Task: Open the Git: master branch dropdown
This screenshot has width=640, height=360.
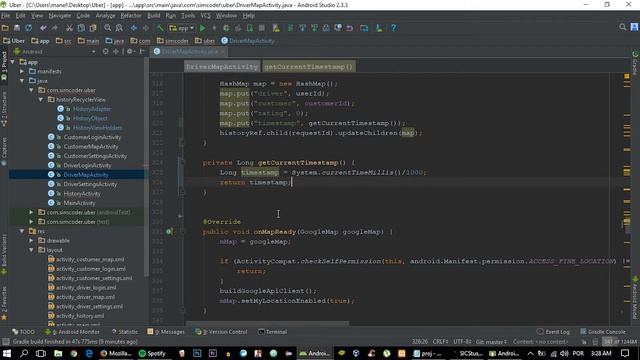Action: click(x=491, y=342)
